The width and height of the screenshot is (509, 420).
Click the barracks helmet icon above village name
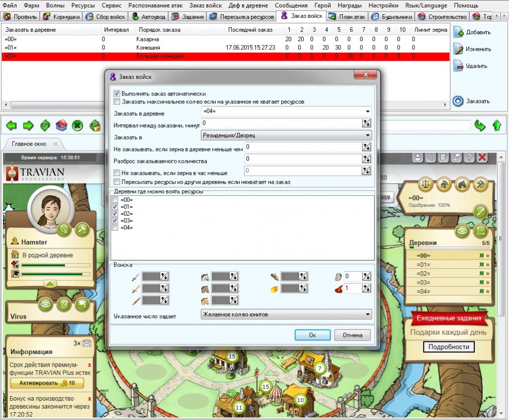pyautogui.click(x=444, y=185)
